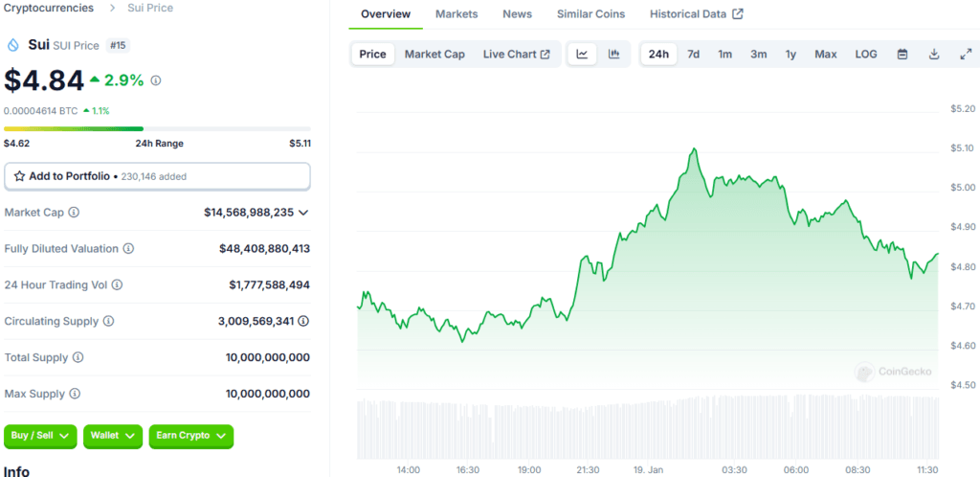Click the Max Supply info icon
Viewport: 980px width, 477px height.
coord(75,394)
